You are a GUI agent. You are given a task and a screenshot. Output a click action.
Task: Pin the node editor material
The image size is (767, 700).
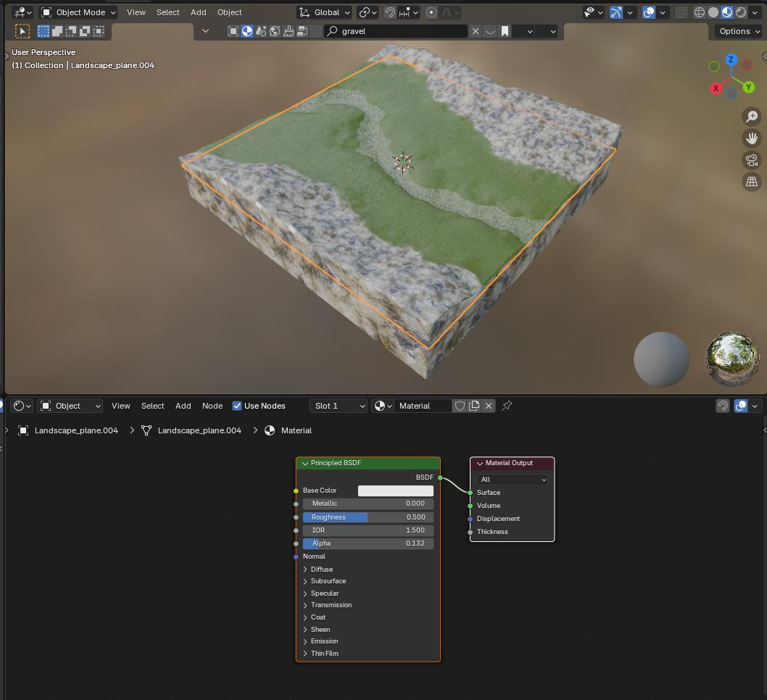507,406
